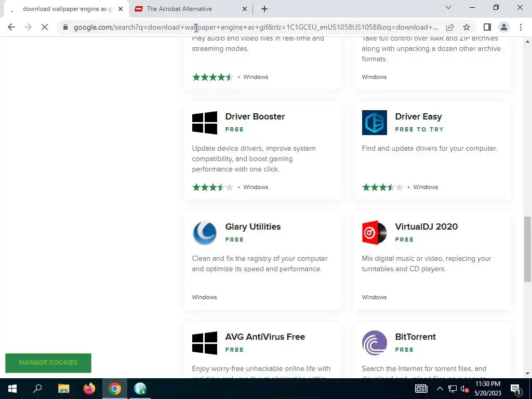Open the download manager taskbar icon
Screen dimensions: 532x399
point(140,389)
